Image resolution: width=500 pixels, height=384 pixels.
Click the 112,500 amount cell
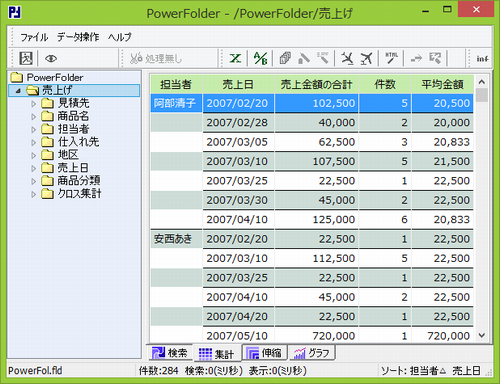(x=316, y=258)
